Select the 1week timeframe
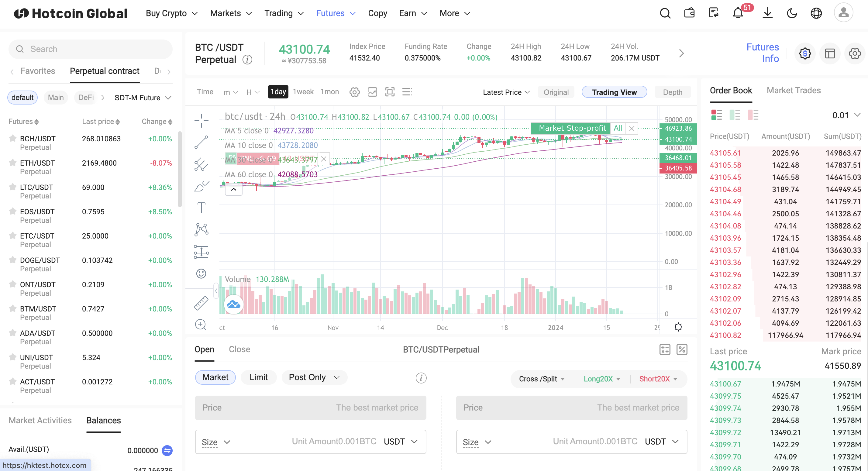Image resolution: width=868 pixels, height=471 pixels. (303, 92)
